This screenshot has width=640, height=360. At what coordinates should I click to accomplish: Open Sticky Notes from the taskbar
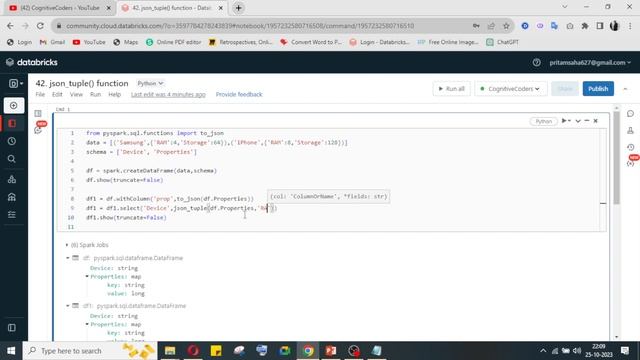(216, 351)
